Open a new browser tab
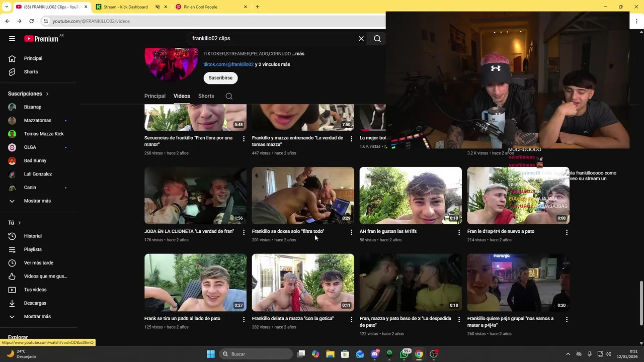Screen dimensions: 644x362 pyautogui.click(x=257, y=7)
